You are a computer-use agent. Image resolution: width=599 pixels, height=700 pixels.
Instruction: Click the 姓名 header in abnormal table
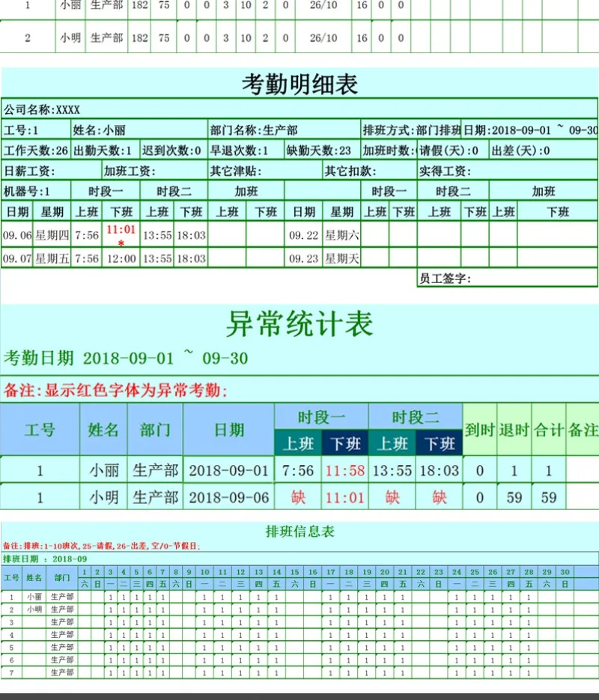(x=103, y=430)
